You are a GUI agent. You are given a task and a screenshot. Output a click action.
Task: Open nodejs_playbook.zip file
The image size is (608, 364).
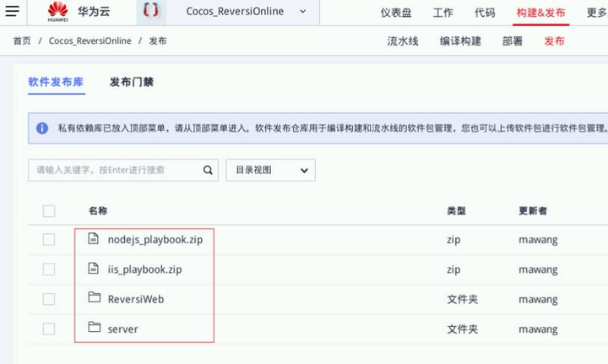155,240
